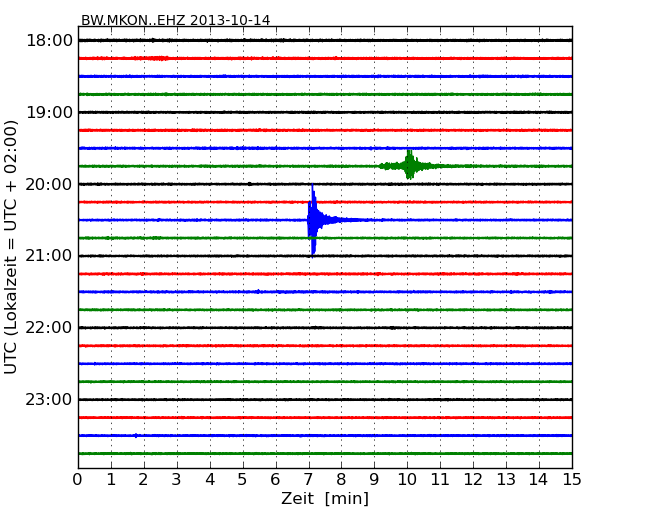The image size is (650, 520).
Task: Click the x-axis tick label 6
Action: coord(276,480)
